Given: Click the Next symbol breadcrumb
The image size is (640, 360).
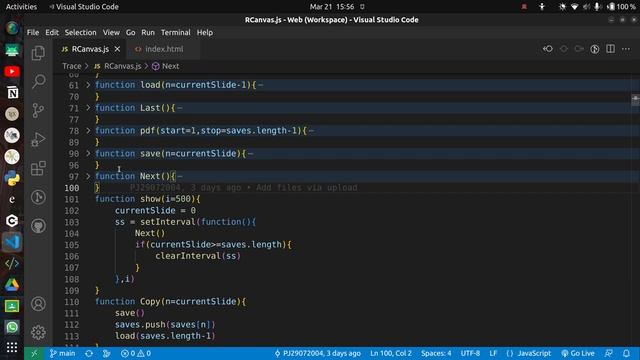Looking at the screenshot, I should pyautogui.click(x=171, y=66).
